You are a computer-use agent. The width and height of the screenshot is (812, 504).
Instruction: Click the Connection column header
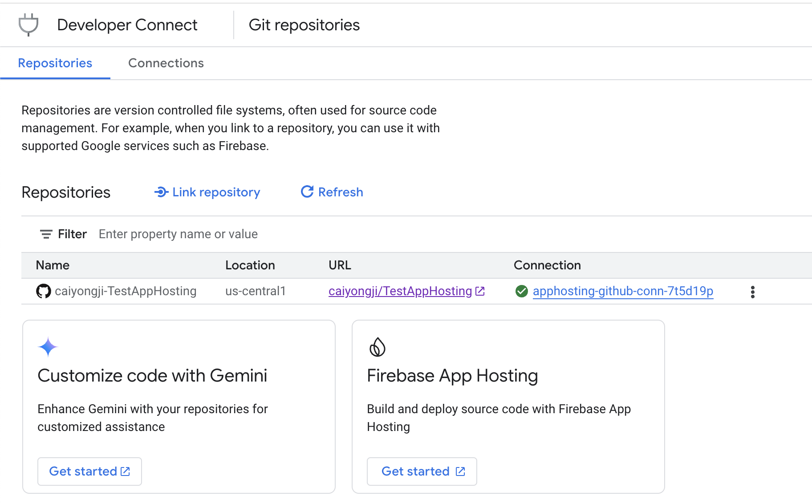547,265
